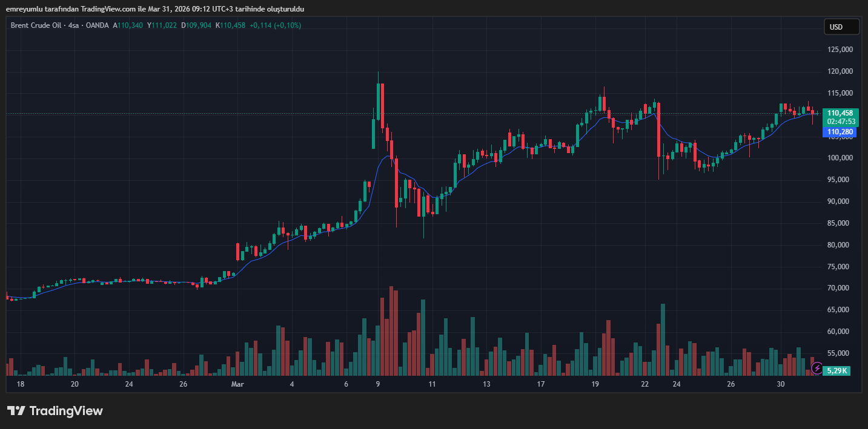Select the Mar marker on time axis
This screenshot has height=429, width=868.
237,384
